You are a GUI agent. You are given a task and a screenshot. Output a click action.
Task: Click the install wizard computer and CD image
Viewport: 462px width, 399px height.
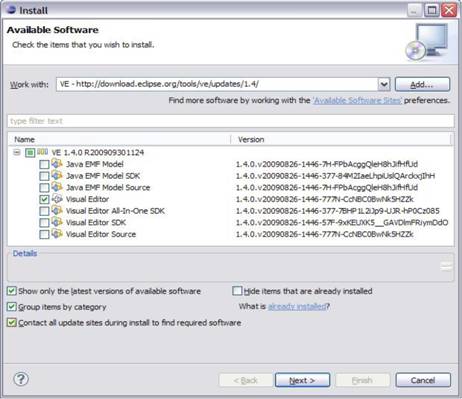(427, 42)
